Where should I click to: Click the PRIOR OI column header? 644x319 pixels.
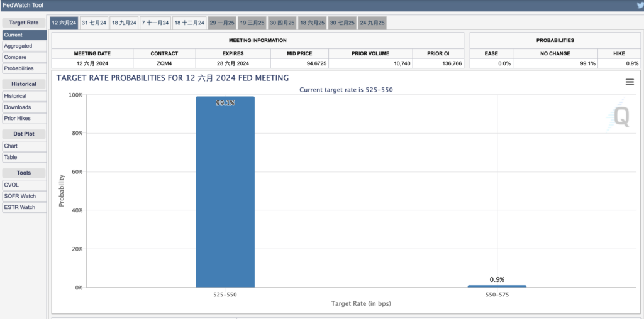(438, 54)
